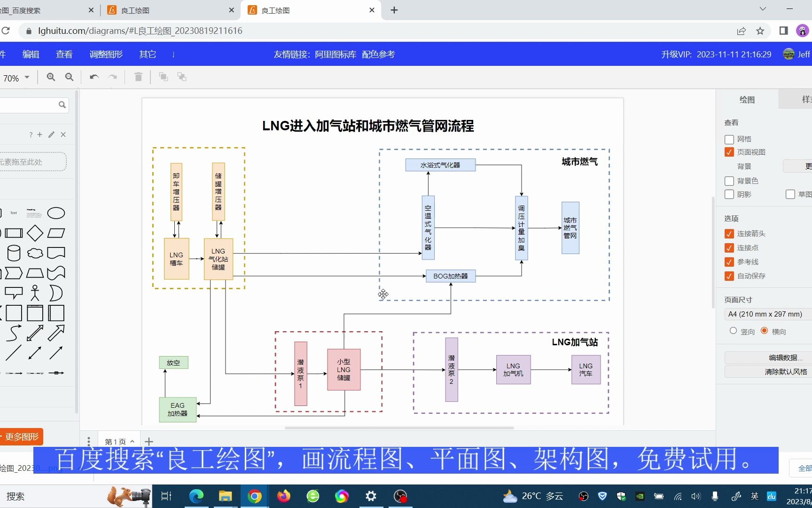
Task: Disable the 连接箭头 checkbox
Action: (x=729, y=234)
